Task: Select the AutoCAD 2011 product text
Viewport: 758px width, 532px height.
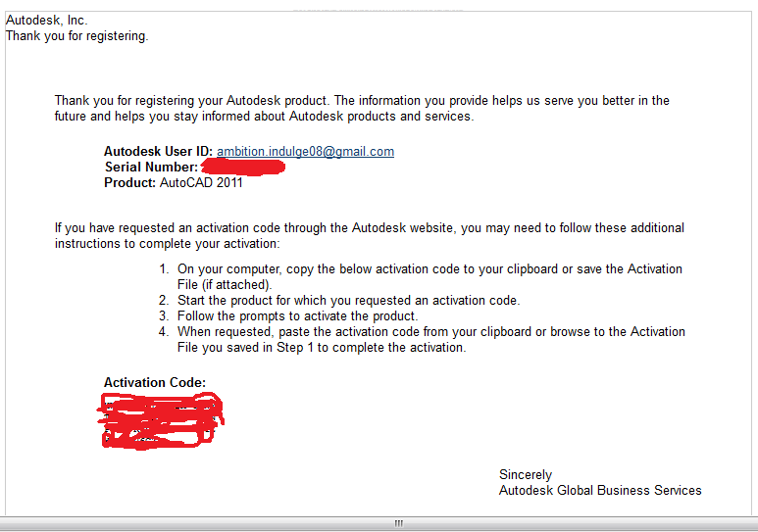Action: pyautogui.click(x=201, y=183)
